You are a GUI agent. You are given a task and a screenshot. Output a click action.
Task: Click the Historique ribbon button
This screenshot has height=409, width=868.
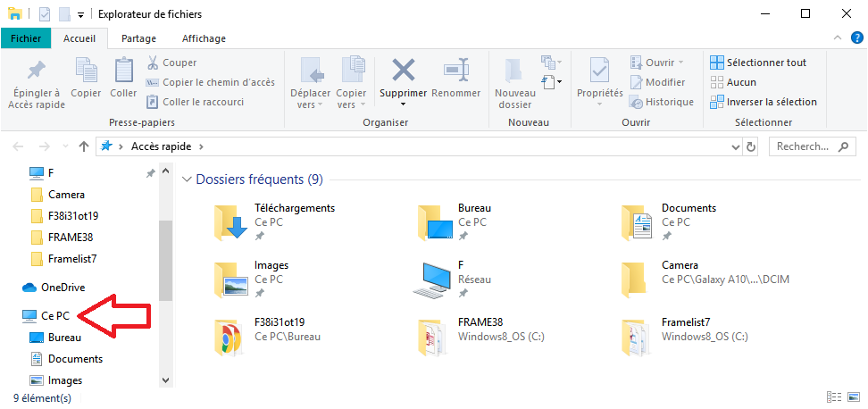click(662, 102)
